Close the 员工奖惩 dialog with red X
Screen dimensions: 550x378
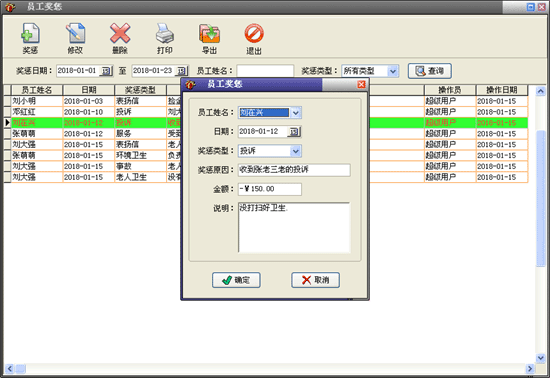pyautogui.click(x=361, y=85)
